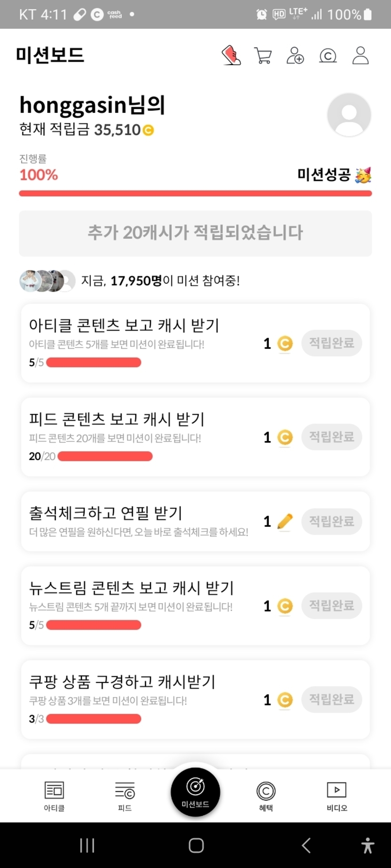The width and height of the screenshot is (391, 868).
Task: Tap 적립완료 for 출석체크 mission
Action: (x=332, y=521)
